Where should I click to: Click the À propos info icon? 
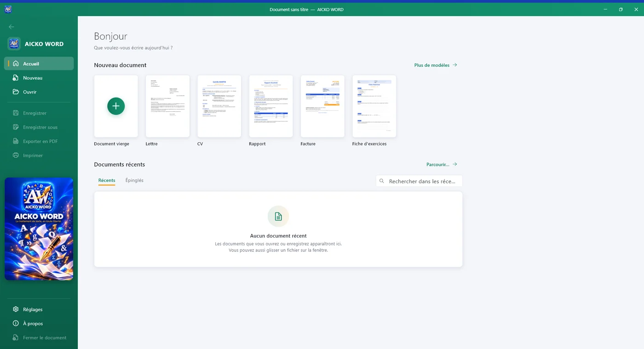click(x=16, y=323)
